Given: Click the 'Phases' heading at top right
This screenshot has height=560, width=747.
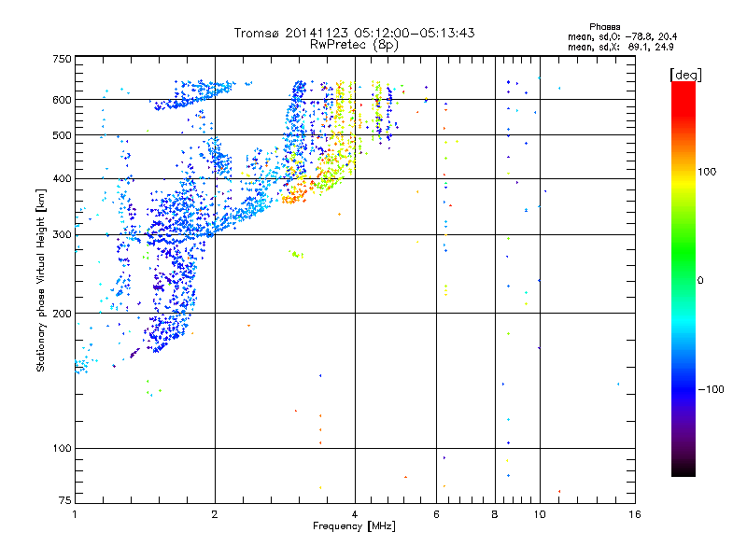Looking at the screenshot, I should click(x=604, y=27).
